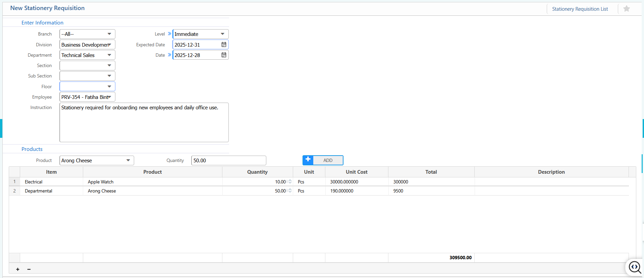Image resolution: width=644 pixels, height=278 pixels.
Task: Click the 309500.00 grand total
Action: 461,258
